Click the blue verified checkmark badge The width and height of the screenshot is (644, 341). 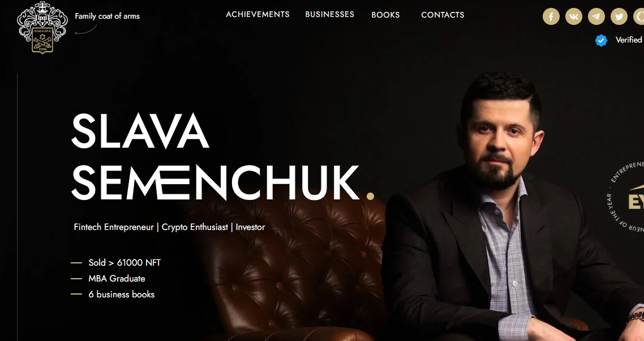pyautogui.click(x=602, y=40)
